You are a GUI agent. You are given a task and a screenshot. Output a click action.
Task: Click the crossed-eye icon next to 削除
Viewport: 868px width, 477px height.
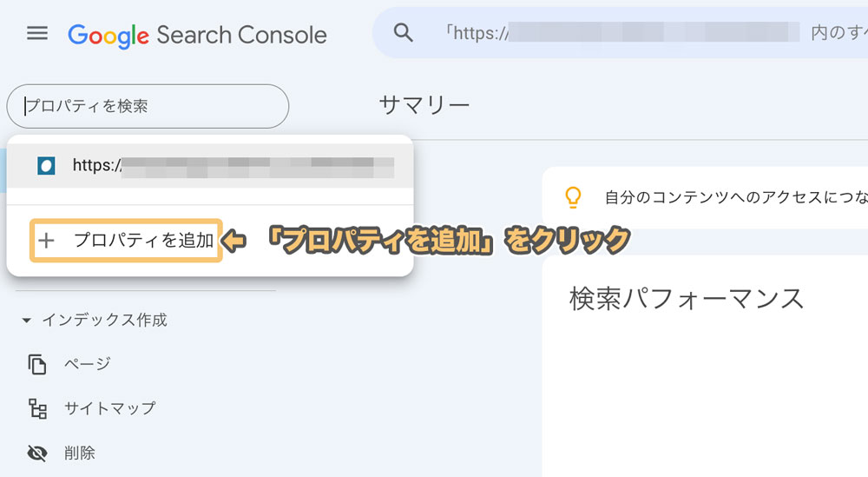coord(37,454)
